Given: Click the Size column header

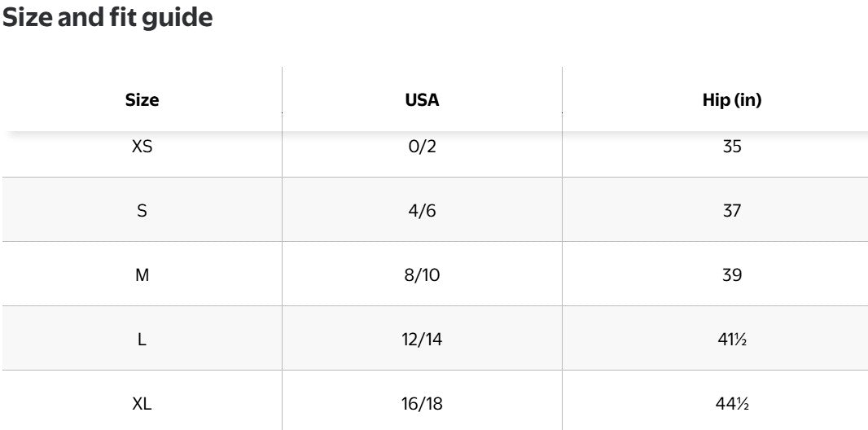Looking at the screenshot, I should point(142,100).
